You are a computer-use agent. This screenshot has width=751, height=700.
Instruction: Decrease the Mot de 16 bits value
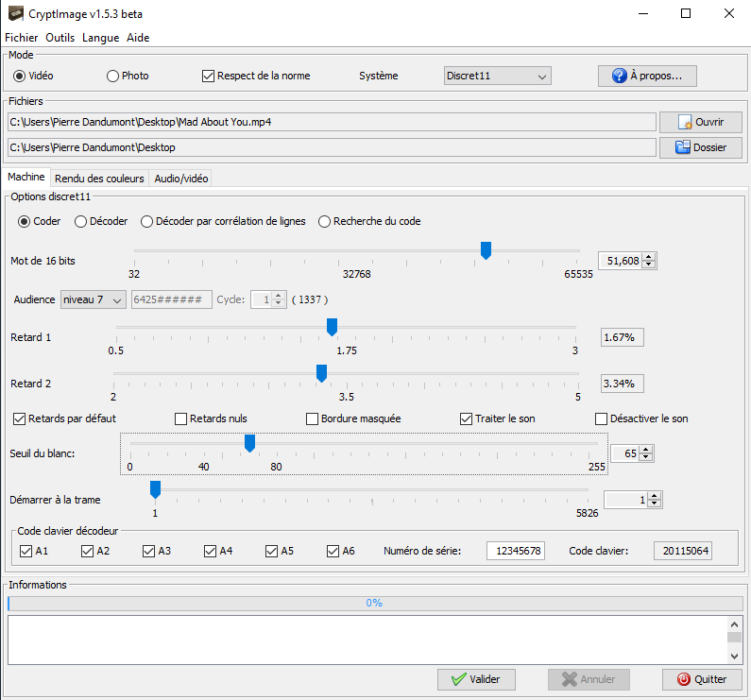(649, 265)
